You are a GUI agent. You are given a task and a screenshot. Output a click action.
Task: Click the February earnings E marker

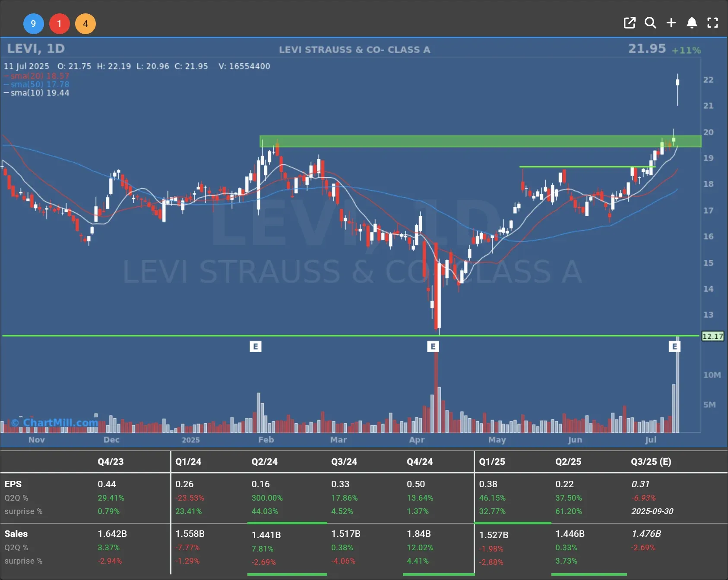coord(256,346)
